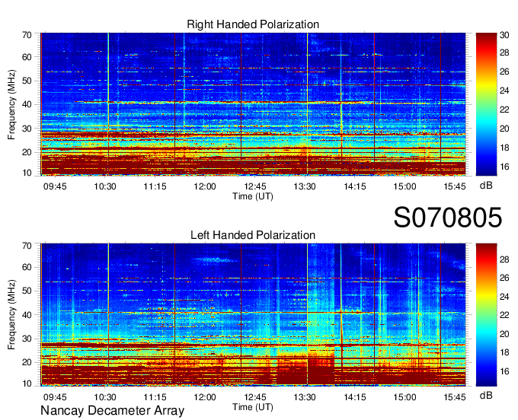Click the 10 MHz frequency tick on Left Handed plot
This screenshot has width=518, height=420.
click(27, 383)
